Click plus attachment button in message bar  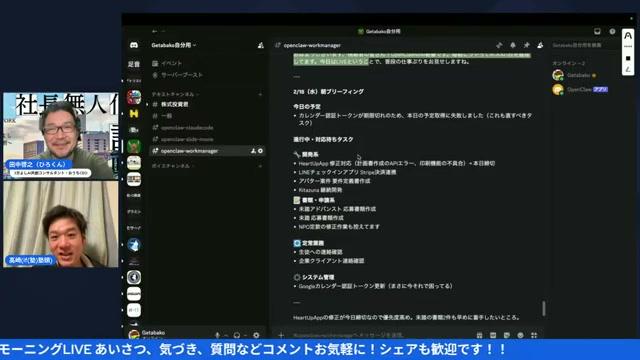pos(281,335)
